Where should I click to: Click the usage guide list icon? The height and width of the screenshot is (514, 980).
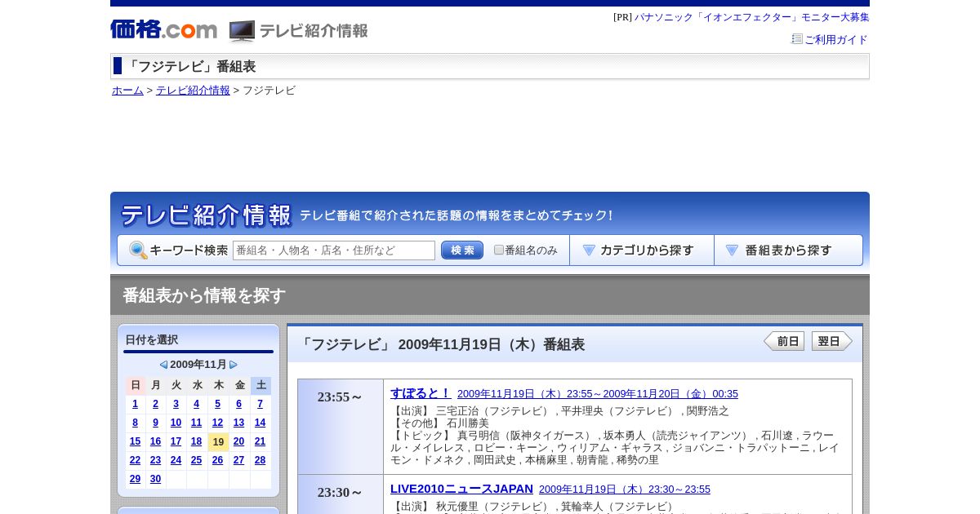tap(797, 38)
